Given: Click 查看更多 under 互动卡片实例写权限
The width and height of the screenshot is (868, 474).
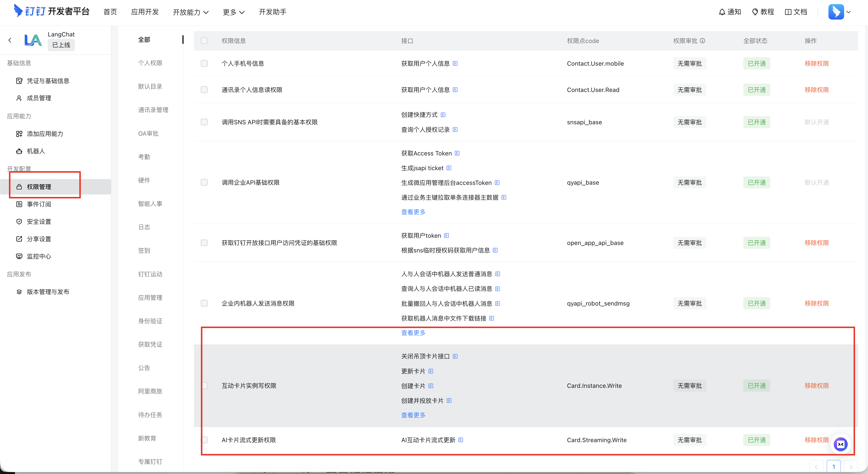Looking at the screenshot, I should click(413, 415).
